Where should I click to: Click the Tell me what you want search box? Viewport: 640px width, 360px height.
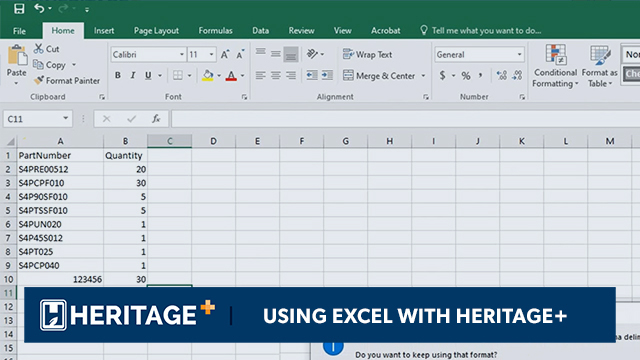[481, 31]
